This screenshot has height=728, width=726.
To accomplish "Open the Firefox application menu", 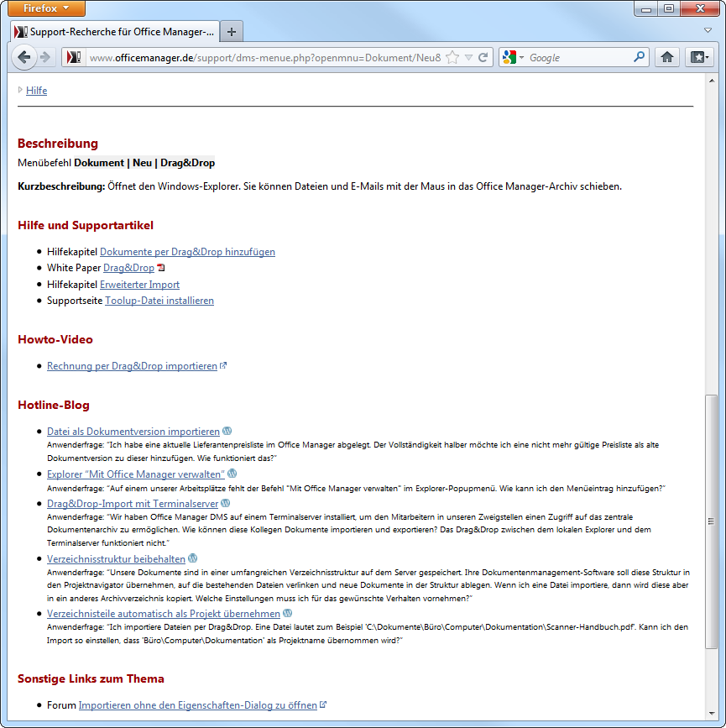I will (x=46, y=8).
